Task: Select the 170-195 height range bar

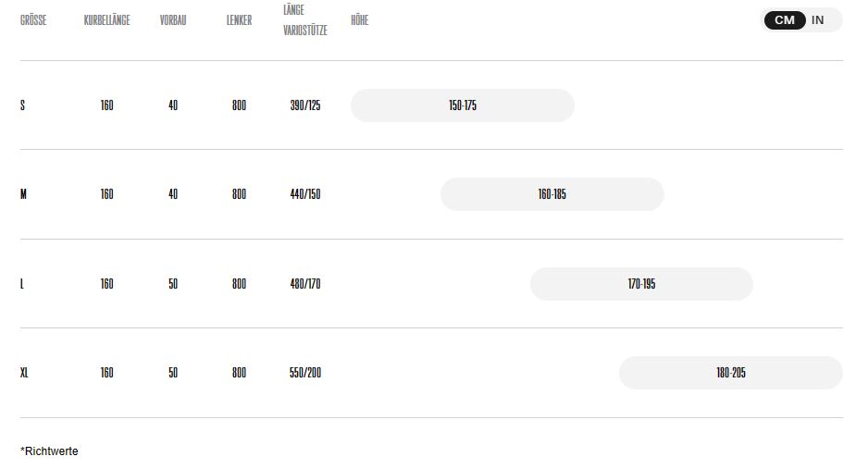Action: coord(641,284)
